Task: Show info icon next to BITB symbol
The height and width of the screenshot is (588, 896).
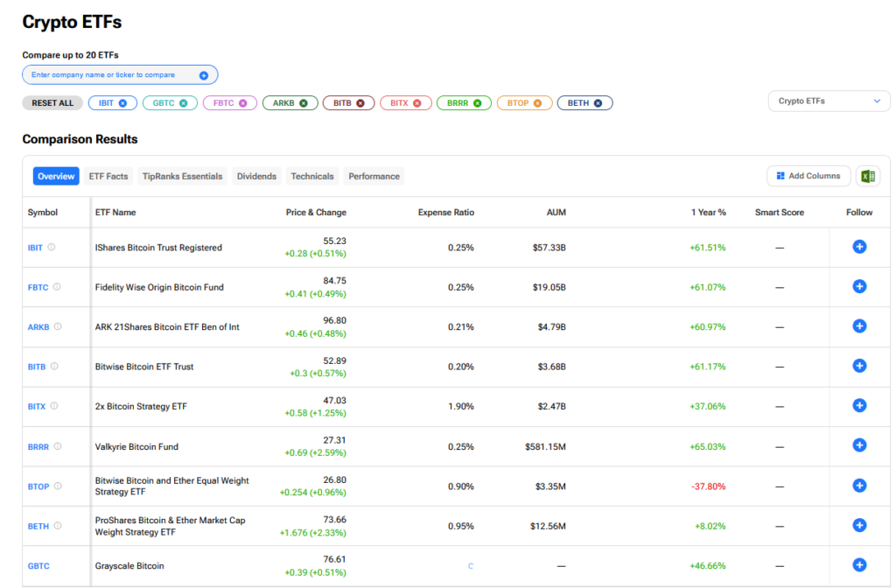Action: click(54, 367)
